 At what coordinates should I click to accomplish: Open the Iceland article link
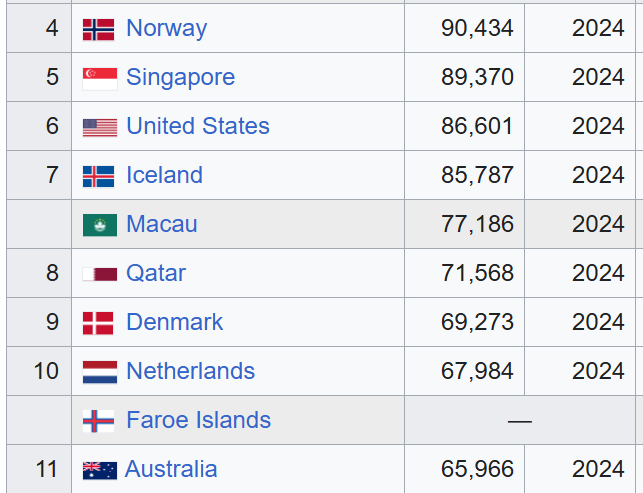pos(164,175)
